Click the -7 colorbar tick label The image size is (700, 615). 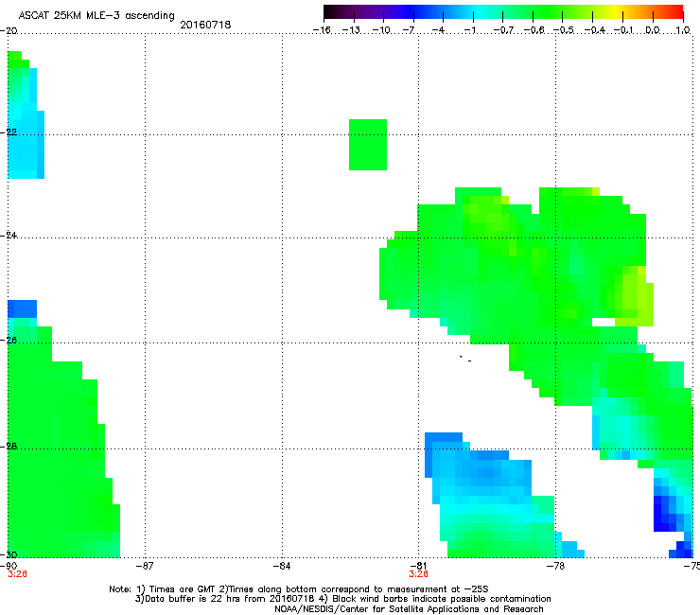pos(409,30)
